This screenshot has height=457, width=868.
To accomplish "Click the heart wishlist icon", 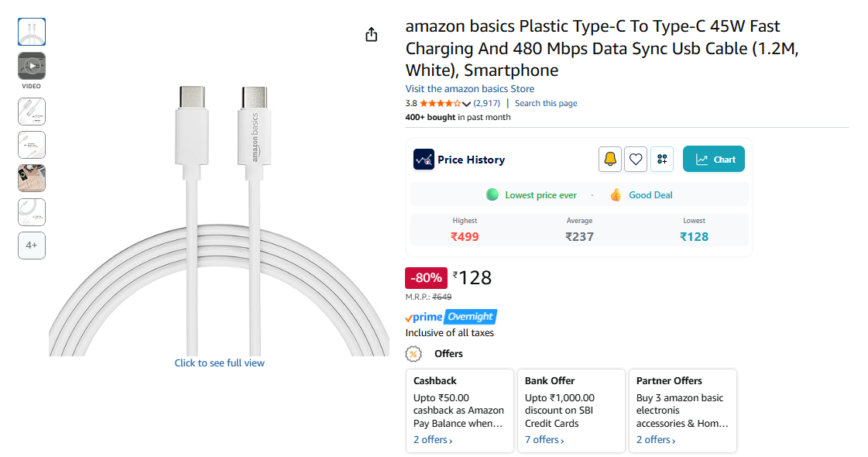I will [x=636, y=160].
